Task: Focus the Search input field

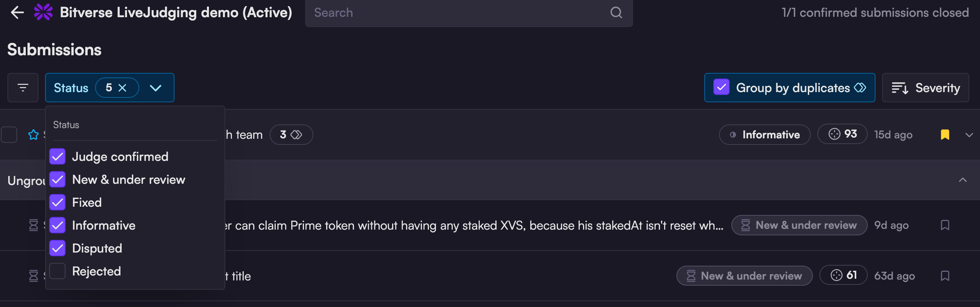Action: coord(459,13)
